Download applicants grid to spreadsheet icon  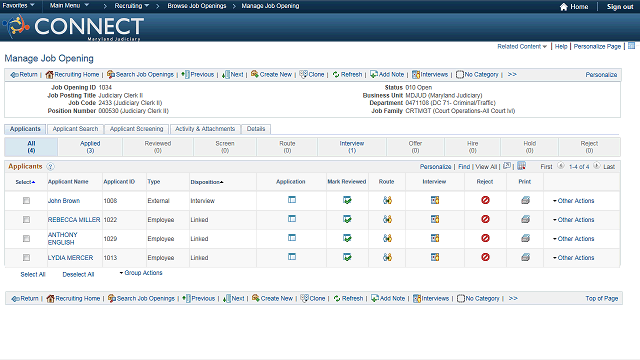click(x=521, y=166)
